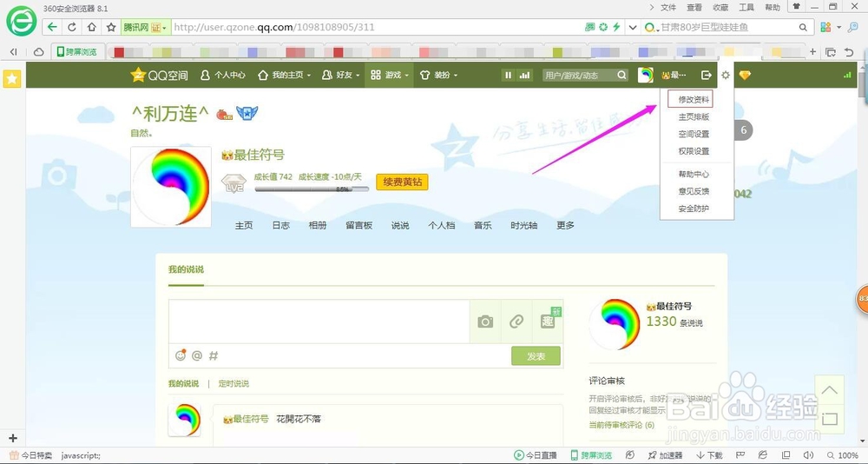Open the skin shirt icon in the title bar

tap(796, 7)
